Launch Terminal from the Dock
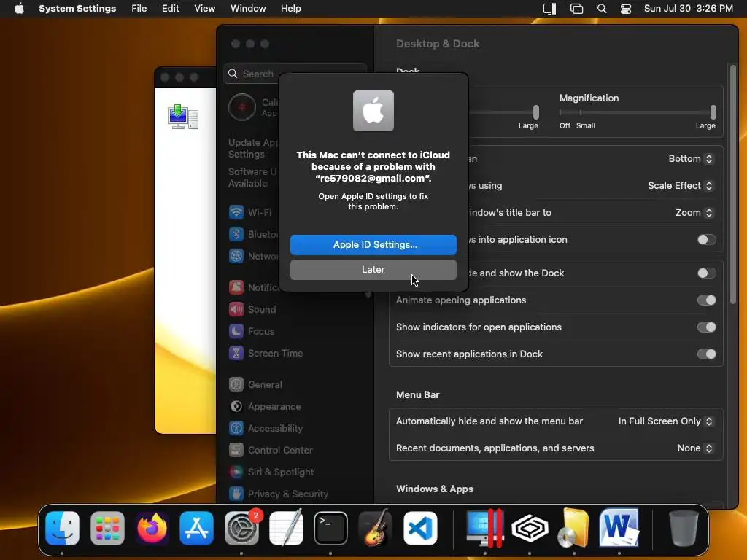747x560 pixels. pyautogui.click(x=330, y=528)
